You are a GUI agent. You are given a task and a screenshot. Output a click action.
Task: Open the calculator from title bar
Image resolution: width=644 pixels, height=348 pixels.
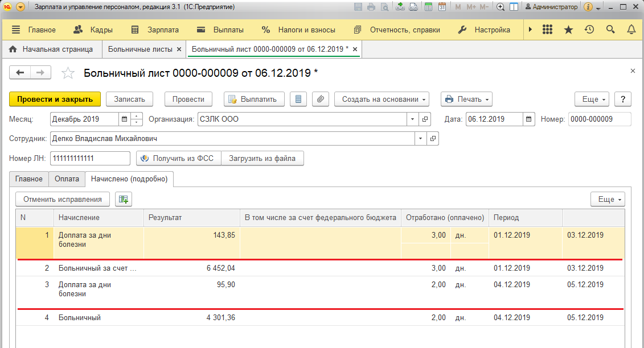pos(428,7)
